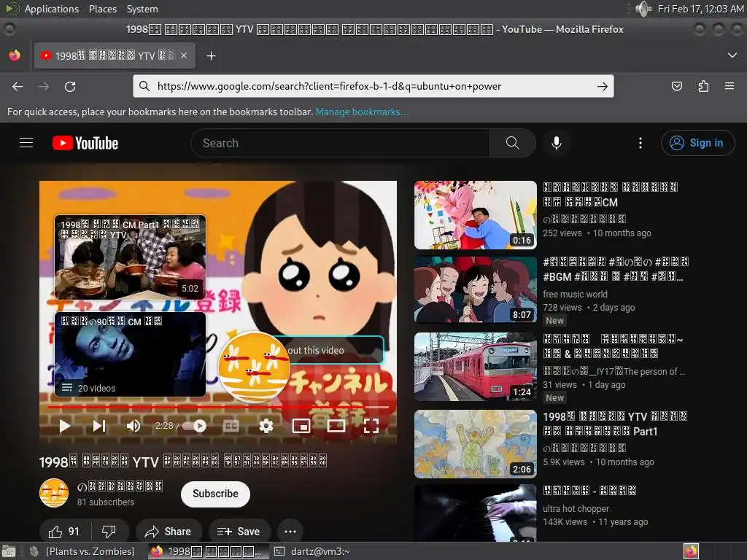This screenshot has height=560, width=747.
Task: Open Firefox extensions puzzle icon
Action: tap(703, 86)
